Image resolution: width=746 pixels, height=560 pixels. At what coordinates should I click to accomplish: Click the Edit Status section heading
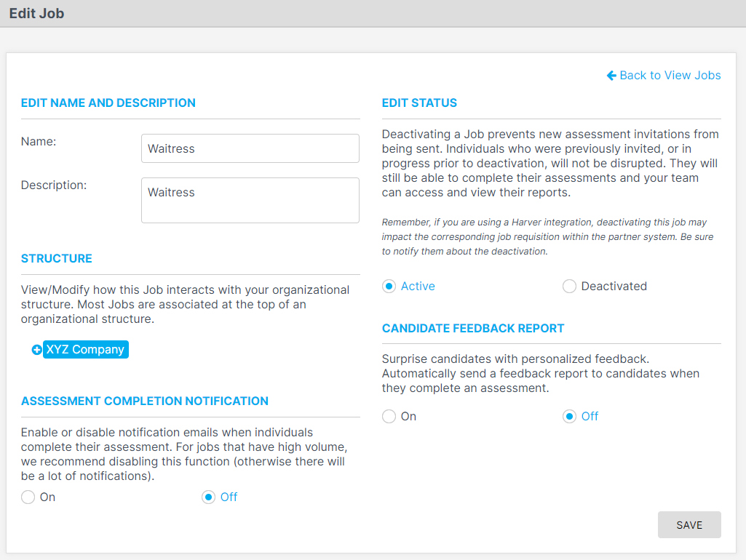coord(419,103)
